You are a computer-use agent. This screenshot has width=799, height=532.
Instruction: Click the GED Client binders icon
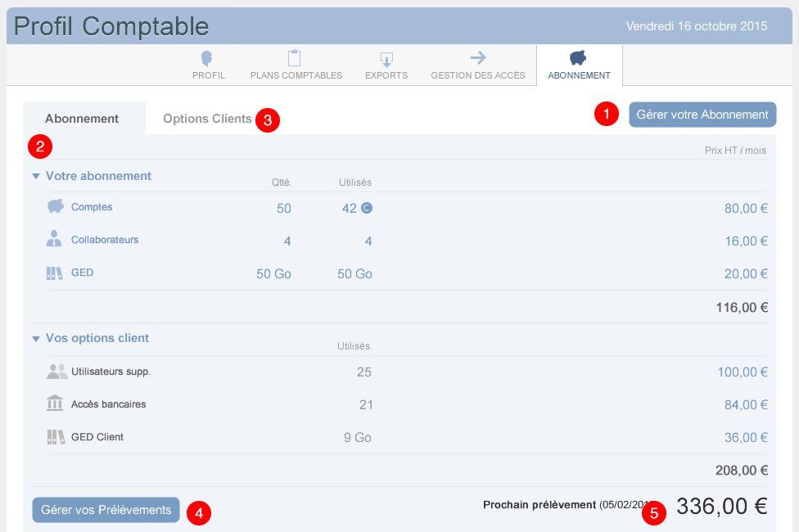tap(55, 437)
